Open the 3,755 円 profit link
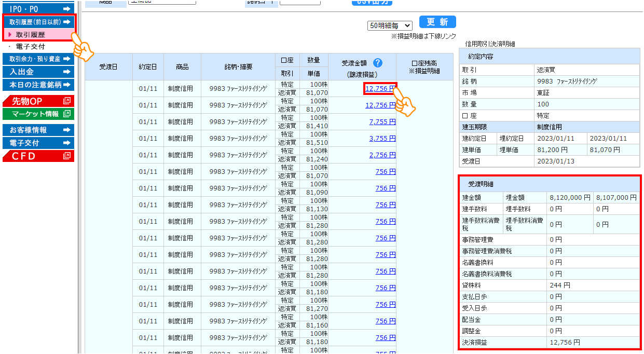This screenshot has width=644, height=354. click(382, 139)
